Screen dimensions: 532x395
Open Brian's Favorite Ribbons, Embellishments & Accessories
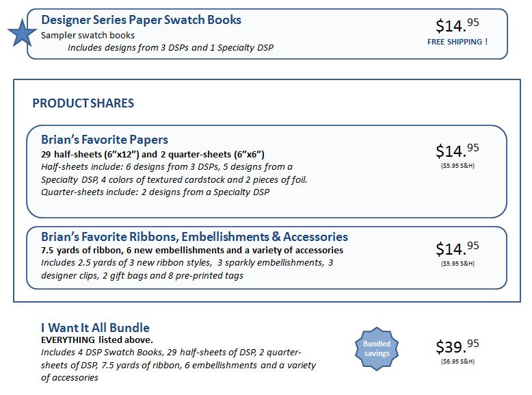point(194,237)
